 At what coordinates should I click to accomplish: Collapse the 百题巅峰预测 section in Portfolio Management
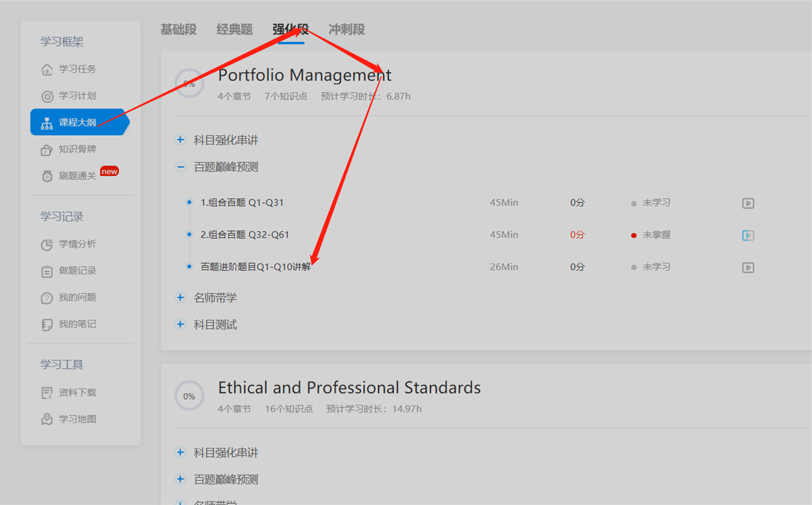180,167
